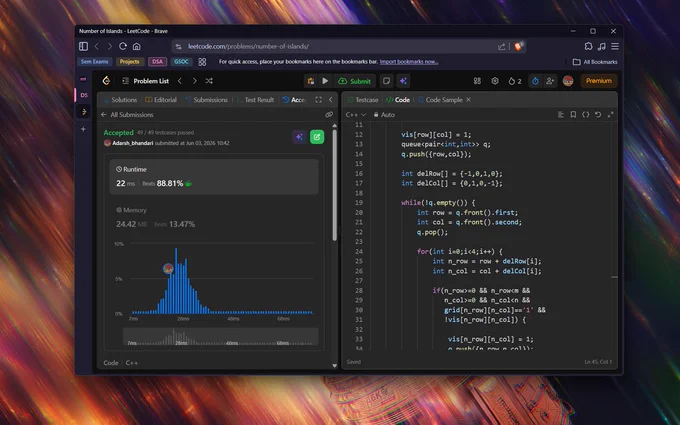Open the Code Sample tab
This screenshot has height=425, width=680.
[440, 100]
